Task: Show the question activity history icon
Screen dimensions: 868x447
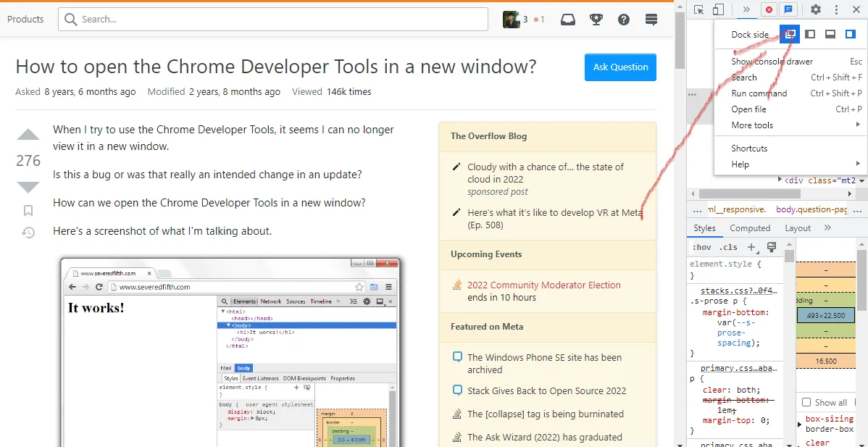Action: coord(28,233)
